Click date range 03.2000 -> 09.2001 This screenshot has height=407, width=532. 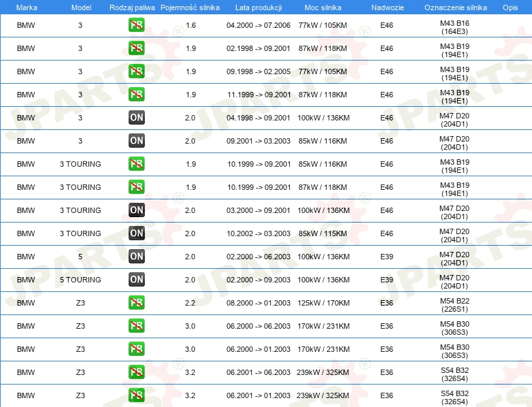coord(259,210)
